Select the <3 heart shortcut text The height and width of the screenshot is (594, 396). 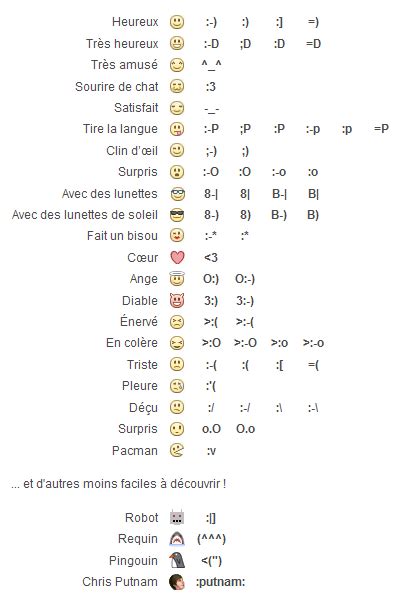(211, 258)
